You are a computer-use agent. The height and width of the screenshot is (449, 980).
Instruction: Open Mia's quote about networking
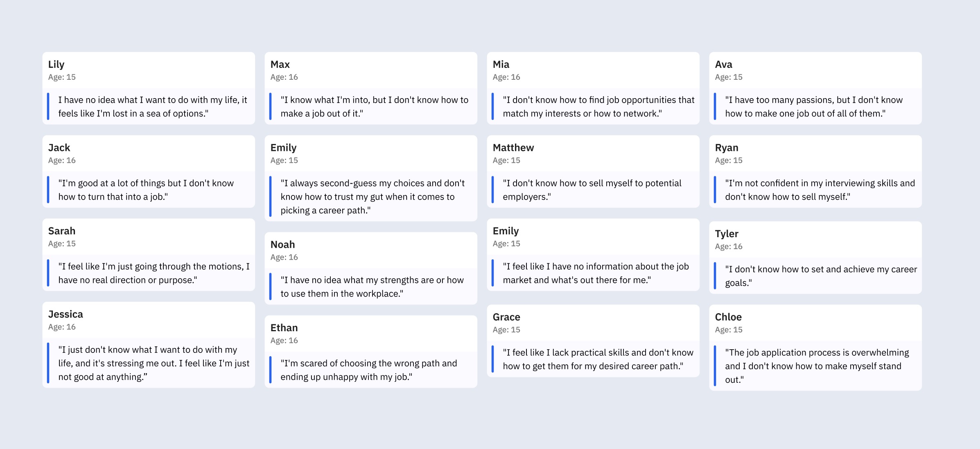(x=598, y=106)
